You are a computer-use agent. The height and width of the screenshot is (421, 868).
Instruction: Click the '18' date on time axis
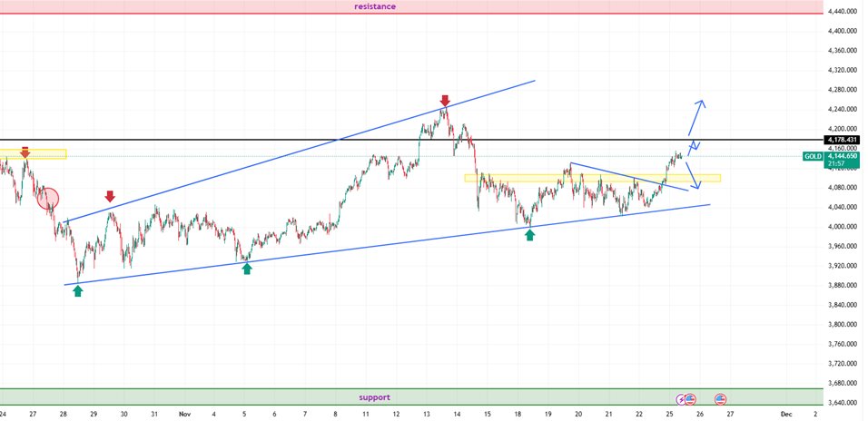pos(518,414)
